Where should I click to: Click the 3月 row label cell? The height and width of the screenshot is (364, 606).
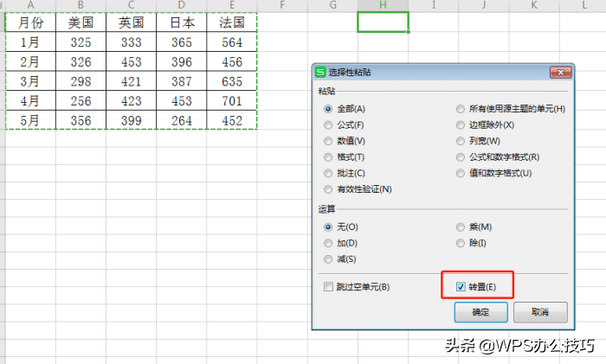tap(30, 81)
